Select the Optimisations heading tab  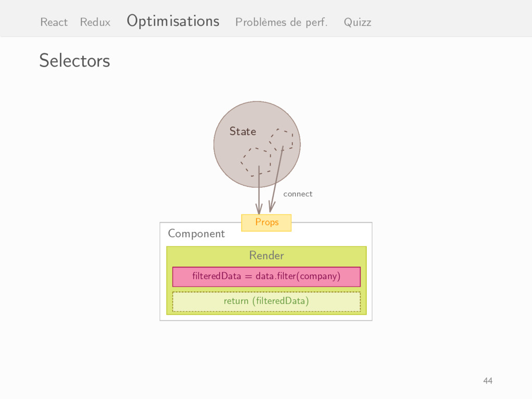[173, 21]
